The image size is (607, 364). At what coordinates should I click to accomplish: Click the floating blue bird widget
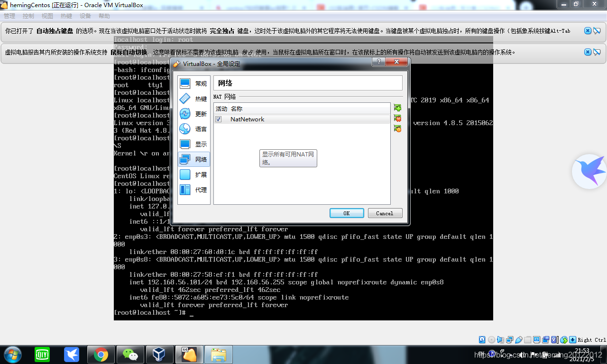coord(590,171)
